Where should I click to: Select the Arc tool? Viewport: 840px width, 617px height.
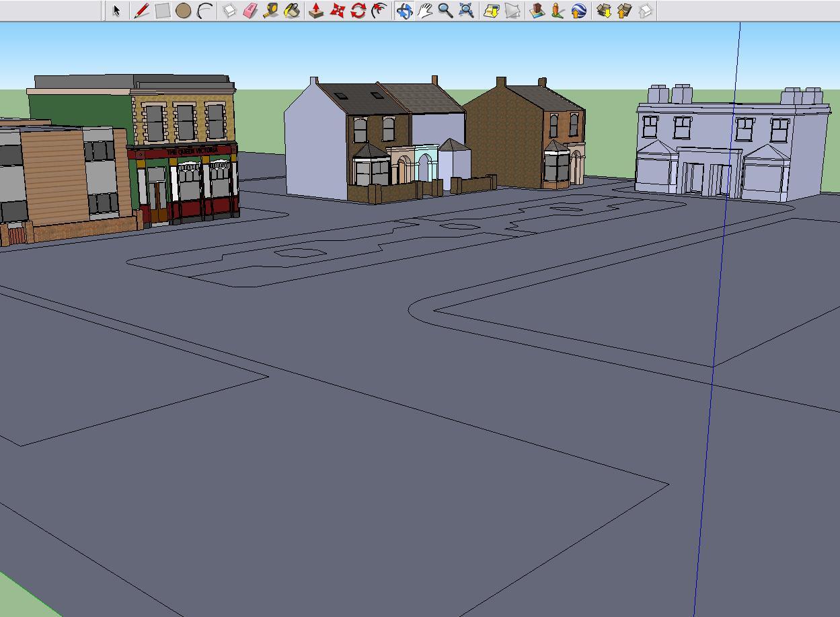tap(204, 11)
